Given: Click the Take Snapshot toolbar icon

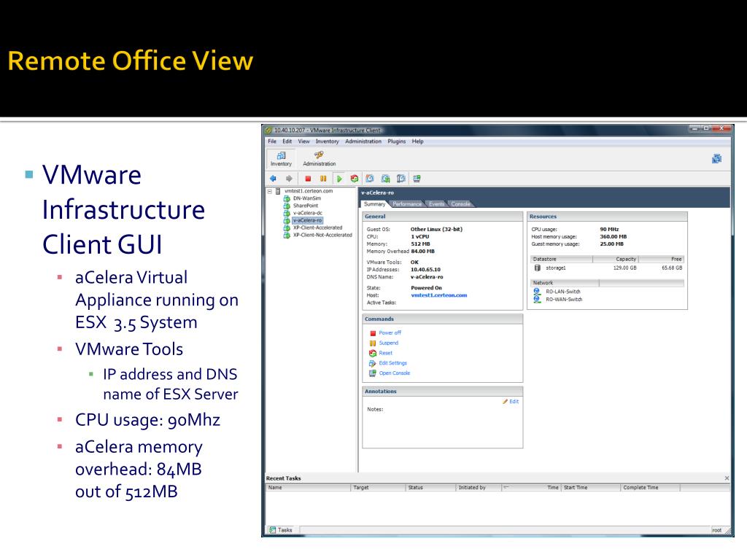Looking at the screenshot, I should 370,179.
